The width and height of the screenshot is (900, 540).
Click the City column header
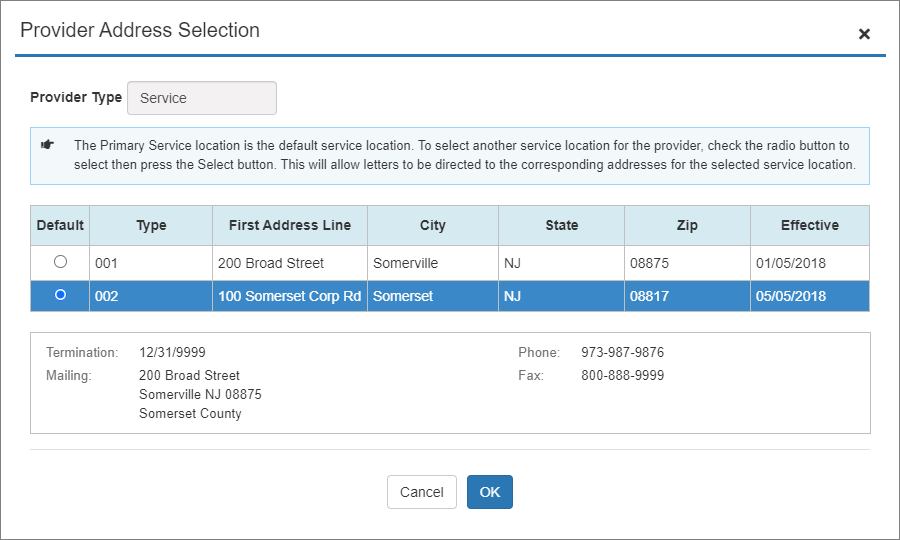click(x=433, y=225)
